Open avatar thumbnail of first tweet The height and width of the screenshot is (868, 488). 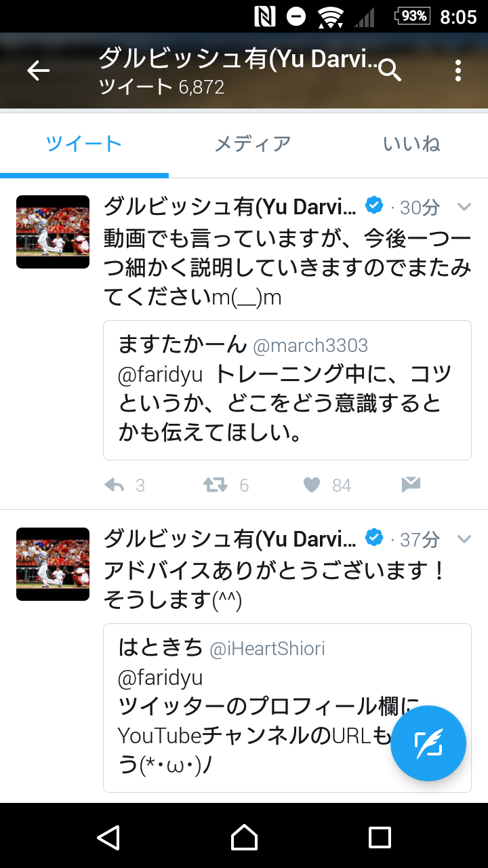tap(53, 232)
